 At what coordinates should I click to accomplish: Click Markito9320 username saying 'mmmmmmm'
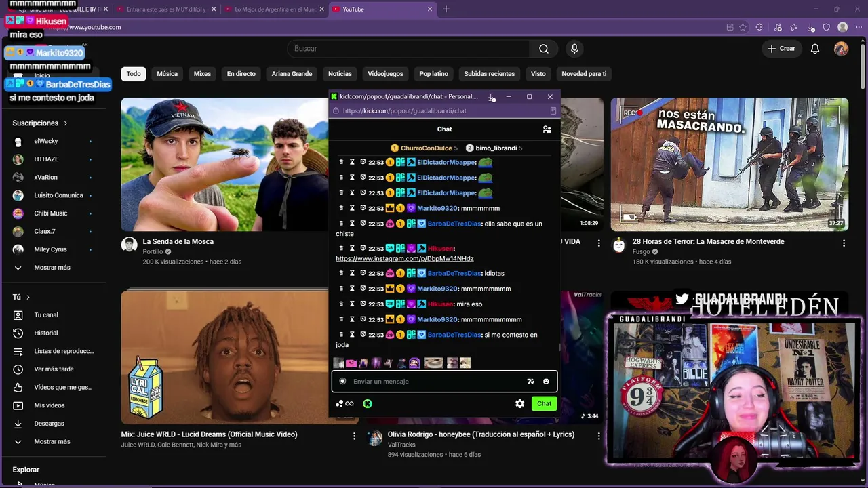click(437, 208)
